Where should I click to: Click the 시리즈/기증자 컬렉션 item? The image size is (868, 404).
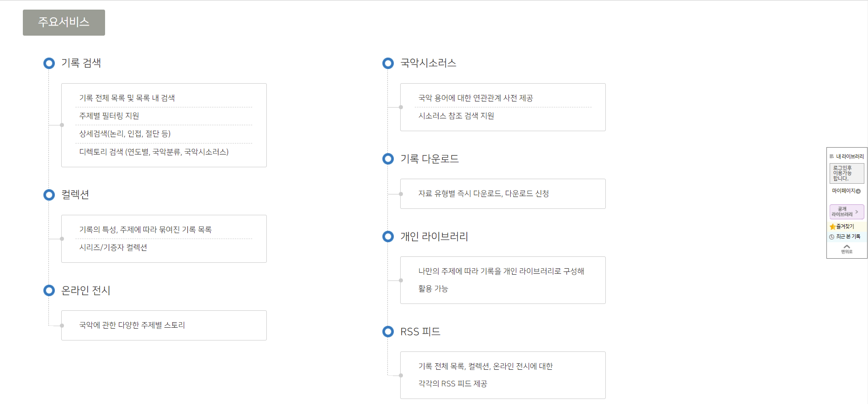pyautogui.click(x=113, y=248)
